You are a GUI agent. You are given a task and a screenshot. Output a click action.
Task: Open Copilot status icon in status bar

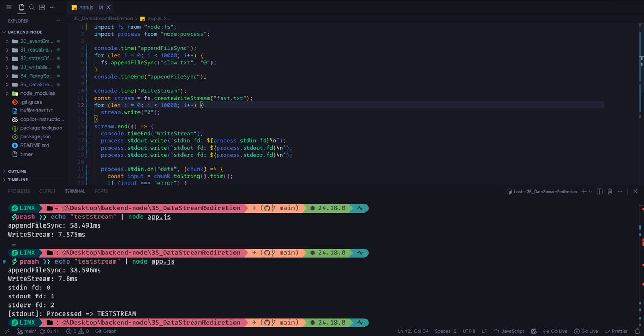tap(534, 331)
